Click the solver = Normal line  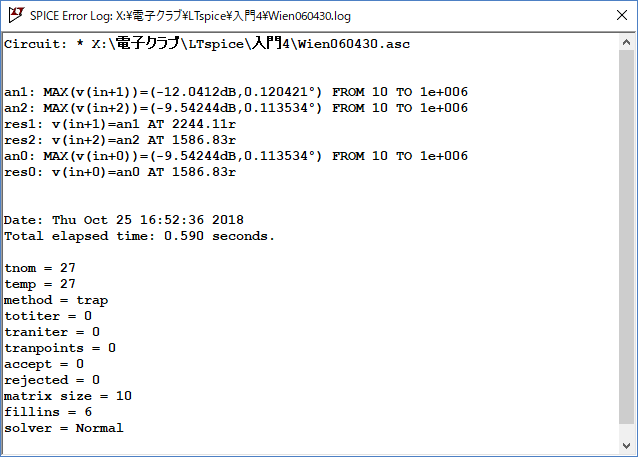click(64, 428)
